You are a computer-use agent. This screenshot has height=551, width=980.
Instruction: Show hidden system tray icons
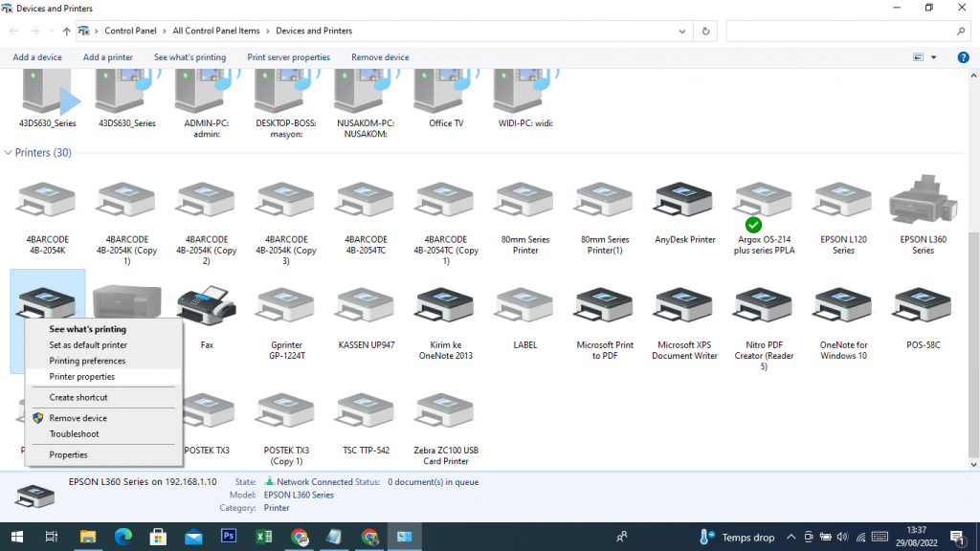click(x=791, y=537)
